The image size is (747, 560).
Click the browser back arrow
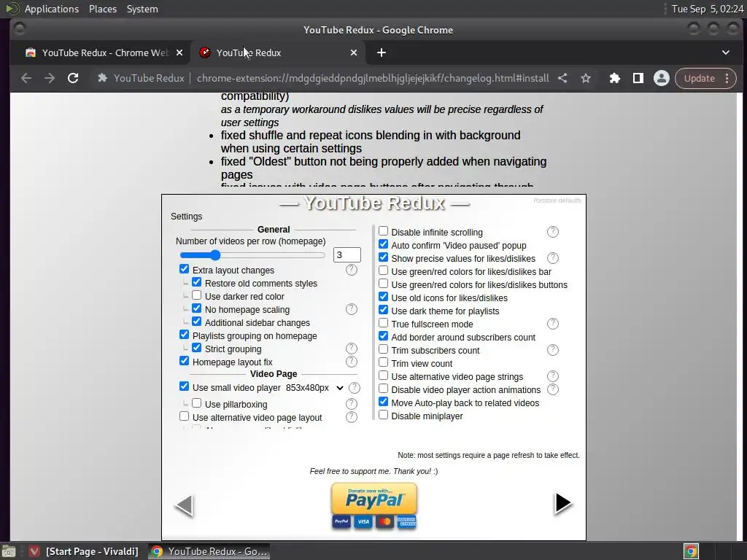point(26,78)
